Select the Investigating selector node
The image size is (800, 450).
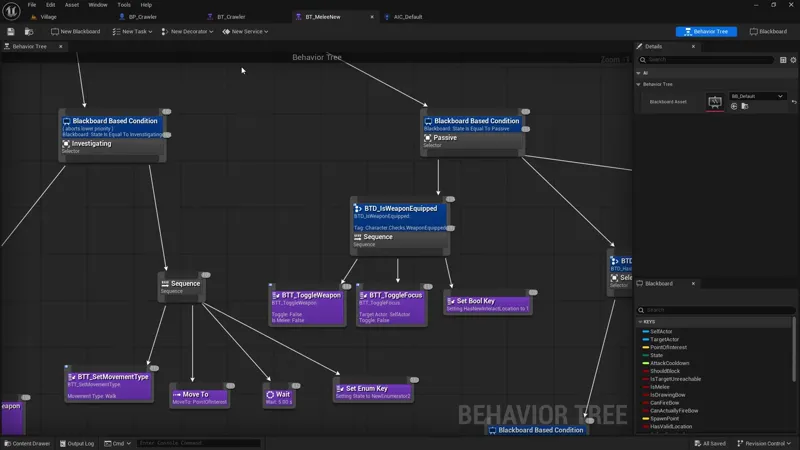click(x=112, y=147)
